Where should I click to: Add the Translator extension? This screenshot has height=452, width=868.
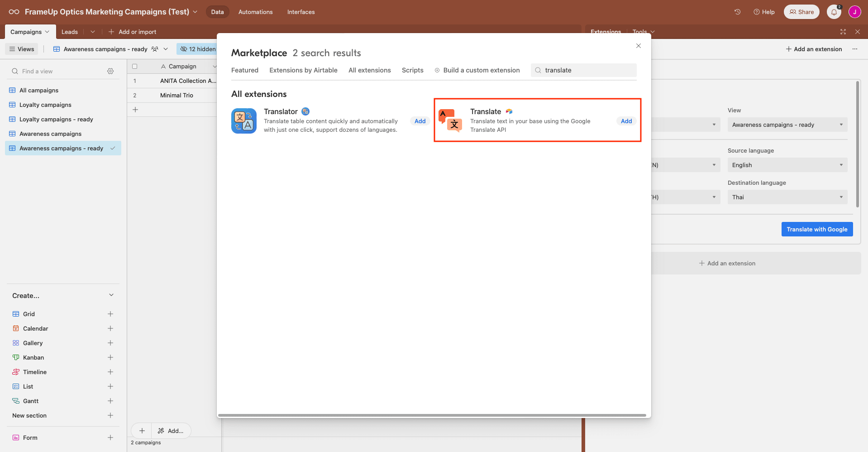pos(420,121)
